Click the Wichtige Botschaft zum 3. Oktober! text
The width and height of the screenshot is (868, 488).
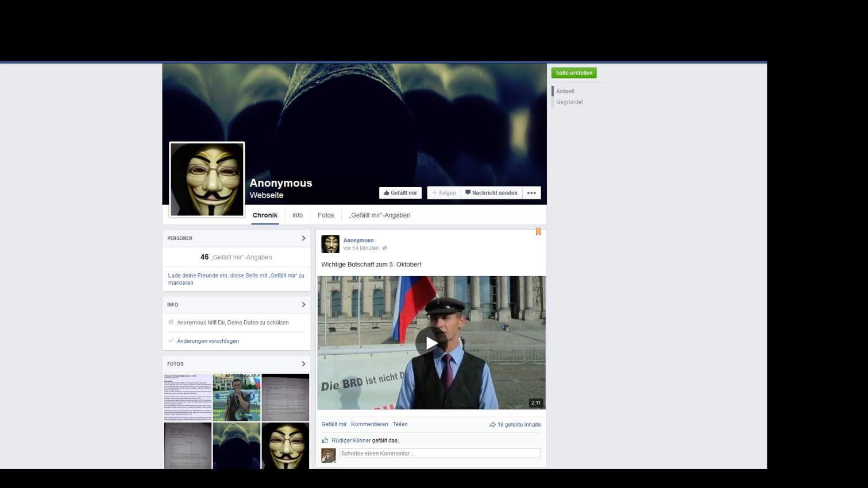tap(371, 265)
